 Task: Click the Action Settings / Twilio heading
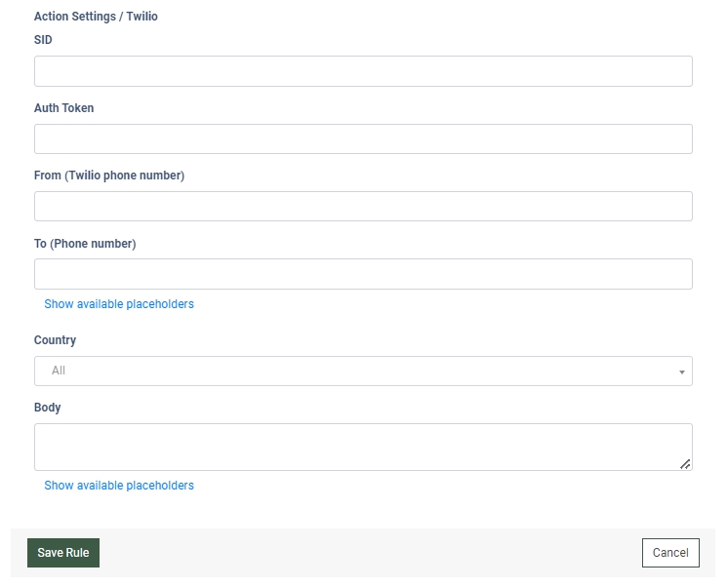point(96,17)
